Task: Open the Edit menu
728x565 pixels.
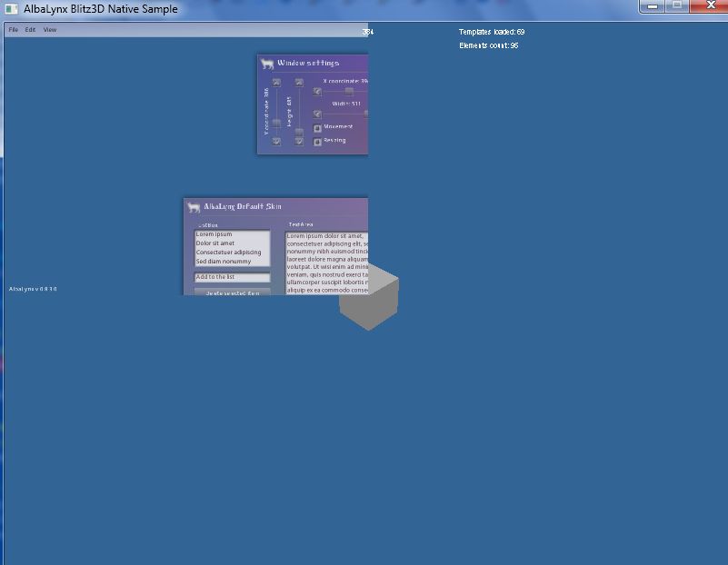Action: click(x=30, y=30)
